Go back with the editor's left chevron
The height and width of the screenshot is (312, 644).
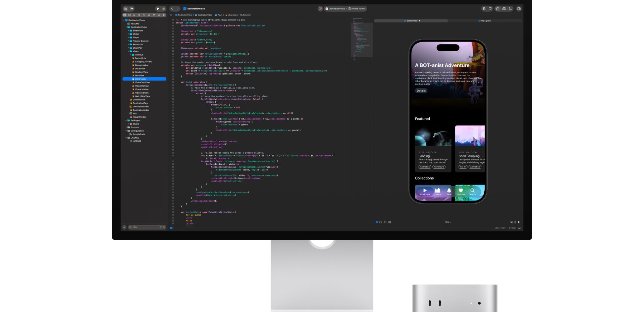(172, 9)
